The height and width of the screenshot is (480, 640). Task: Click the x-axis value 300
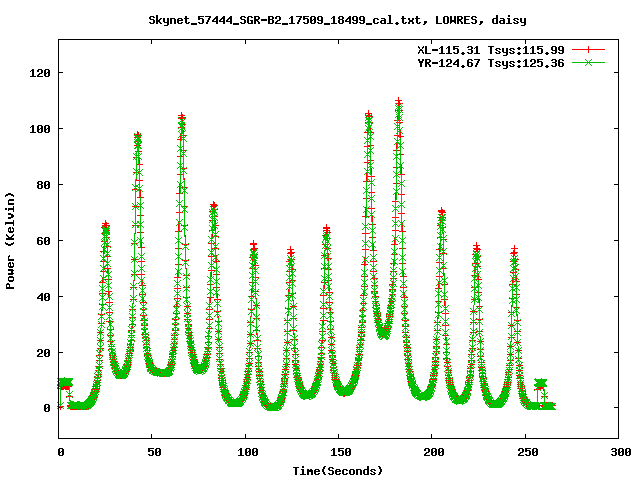point(621,452)
